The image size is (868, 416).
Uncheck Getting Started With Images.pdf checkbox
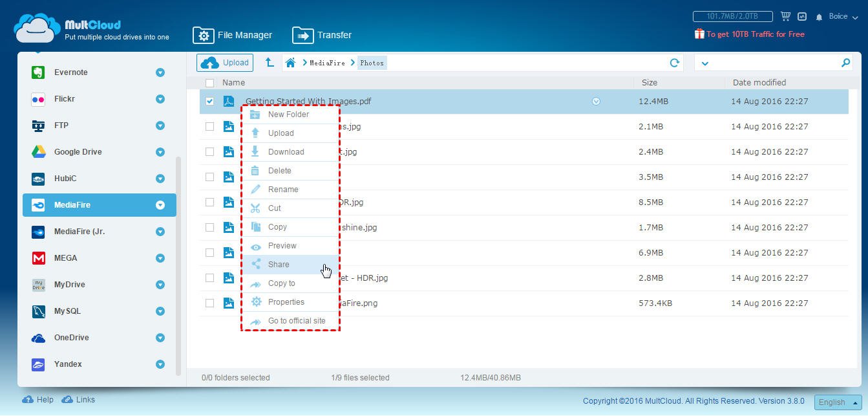coord(209,102)
